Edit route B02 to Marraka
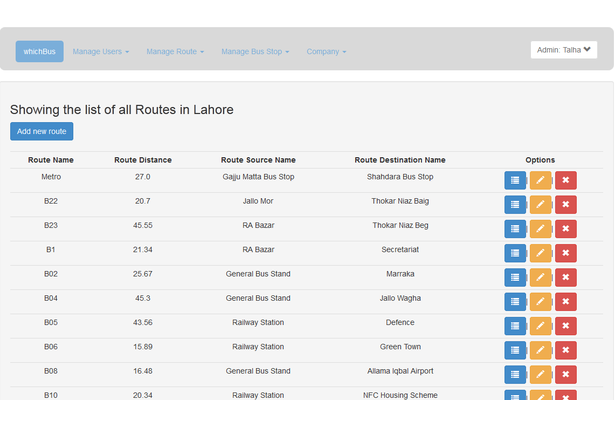This screenshot has height=424, width=615. click(x=540, y=278)
